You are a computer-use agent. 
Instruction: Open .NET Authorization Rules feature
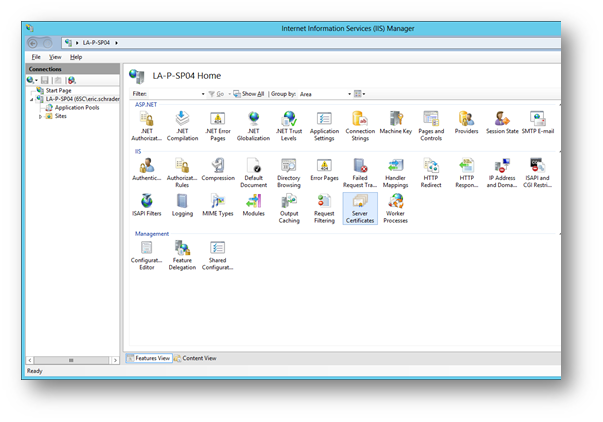[147, 125]
